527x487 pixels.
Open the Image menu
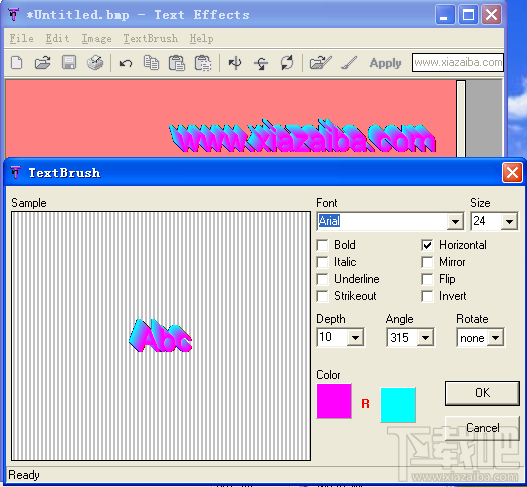96,39
